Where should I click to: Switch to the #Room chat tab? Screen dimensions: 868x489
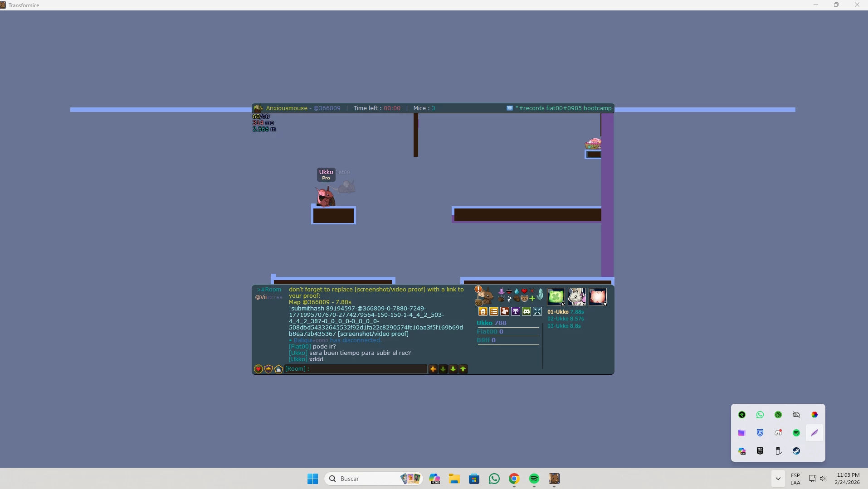coord(269,290)
